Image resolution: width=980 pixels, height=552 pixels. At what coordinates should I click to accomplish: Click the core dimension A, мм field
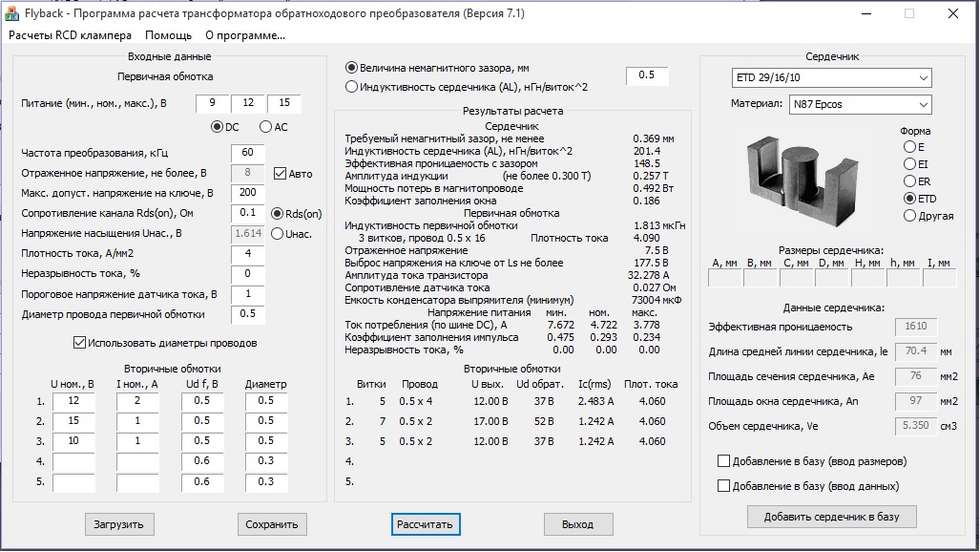tap(724, 278)
